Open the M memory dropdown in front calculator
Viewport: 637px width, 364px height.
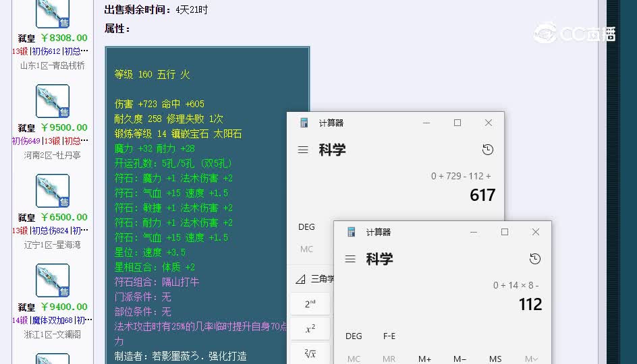[x=531, y=359]
